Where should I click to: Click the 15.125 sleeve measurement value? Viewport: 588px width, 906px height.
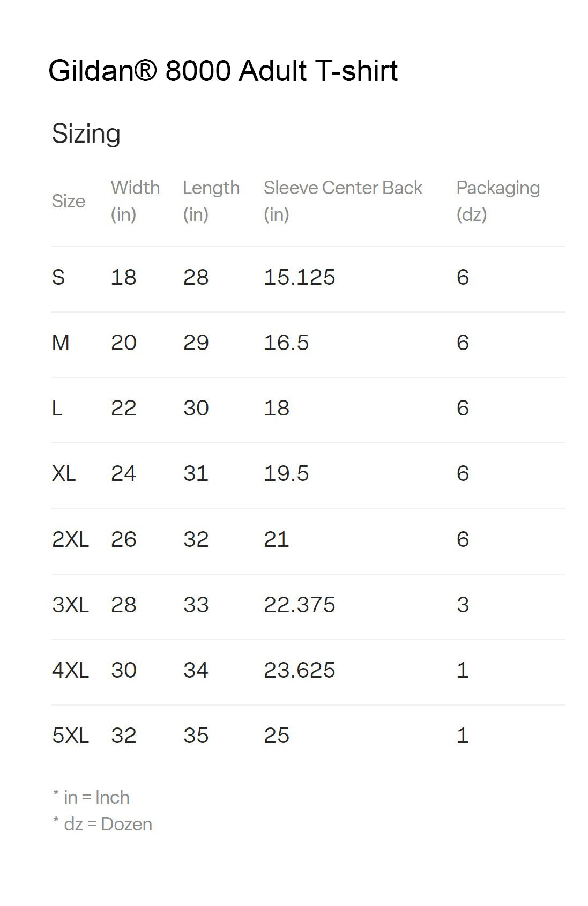click(299, 277)
